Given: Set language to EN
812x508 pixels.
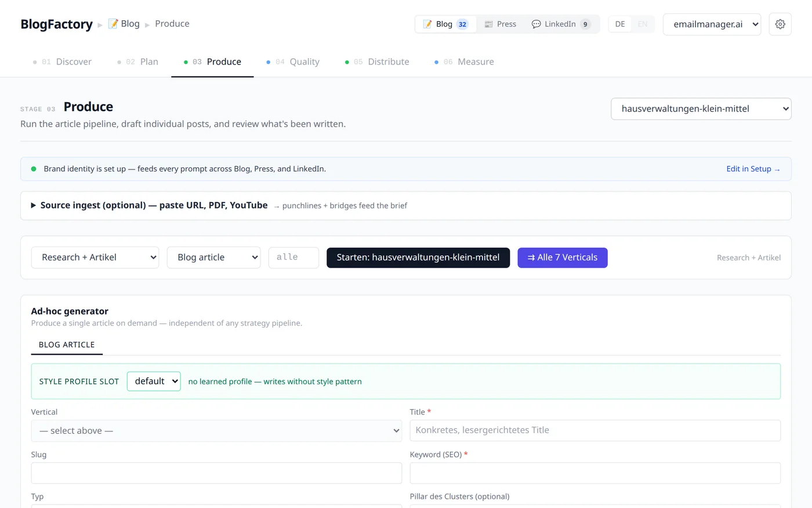Looking at the screenshot, I should 643,24.
